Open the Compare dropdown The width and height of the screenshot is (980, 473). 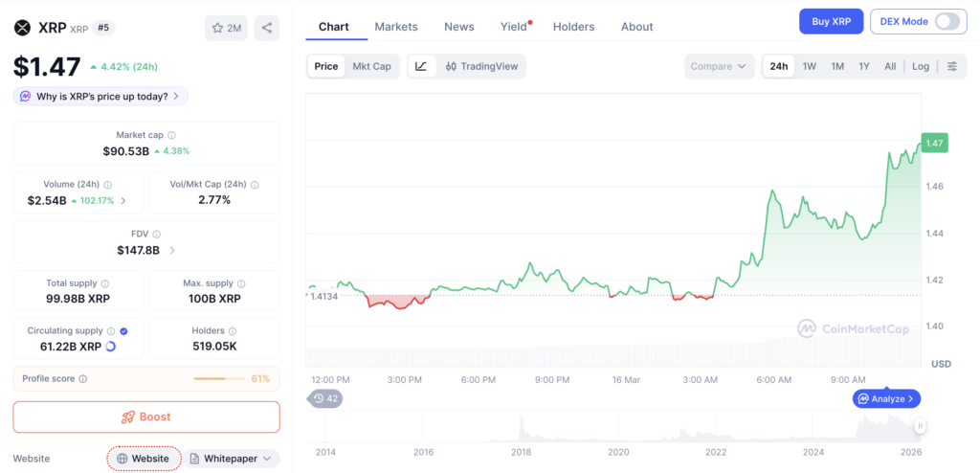pos(720,66)
